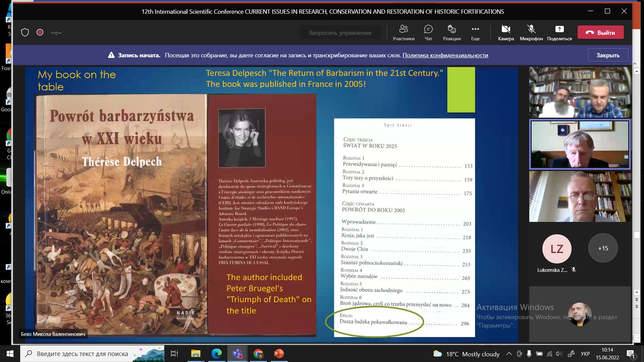Open the Политика конфиденциальности link
Screen dimensions: 644x362
445,55
